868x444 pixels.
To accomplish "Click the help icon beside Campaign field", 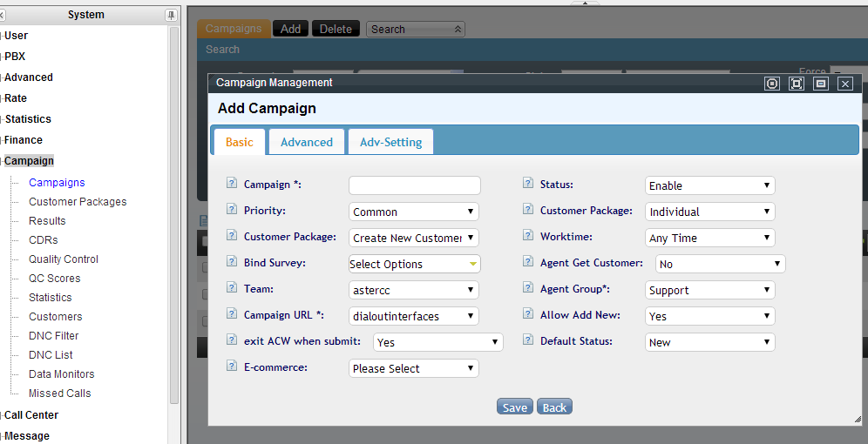I will click(x=232, y=184).
